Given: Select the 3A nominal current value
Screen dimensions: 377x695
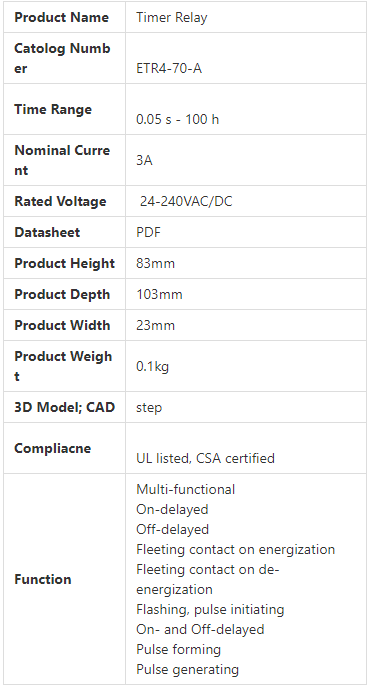Looking at the screenshot, I should pos(144,160).
